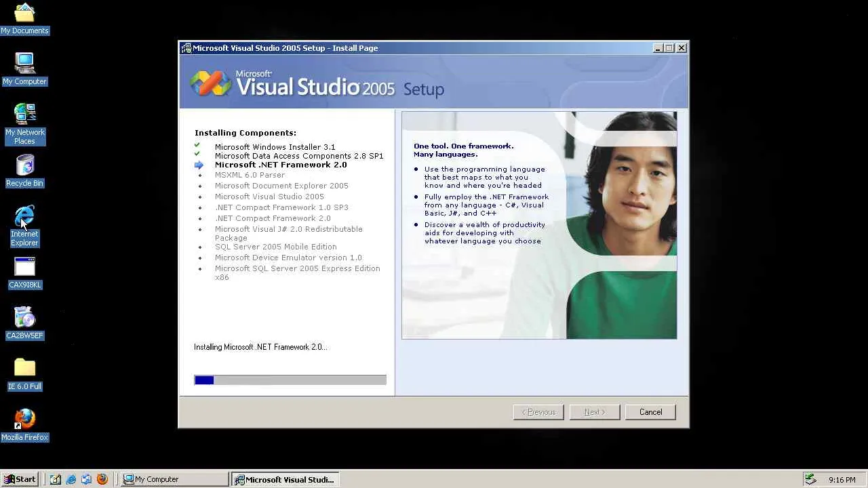Click the Setup window title bar icon
The height and width of the screenshot is (488, 868).
186,48
